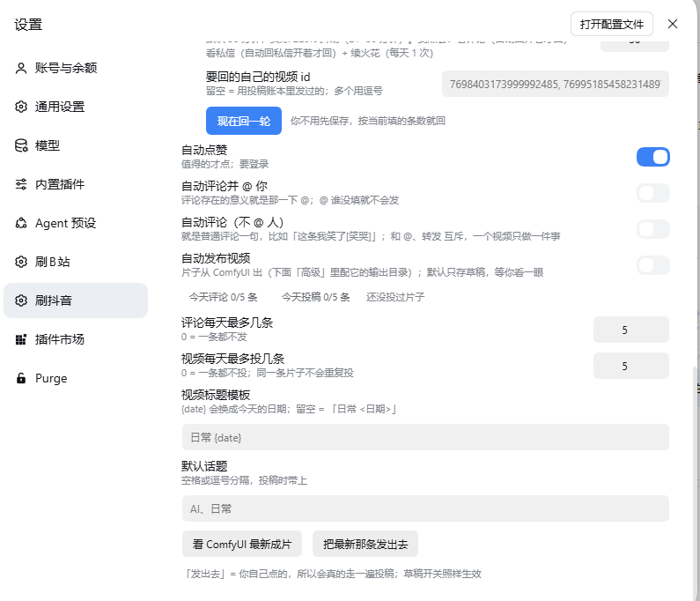The width and height of the screenshot is (700, 601).
Task: Open the 账号与余额 settings page
Action: tap(76, 68)
